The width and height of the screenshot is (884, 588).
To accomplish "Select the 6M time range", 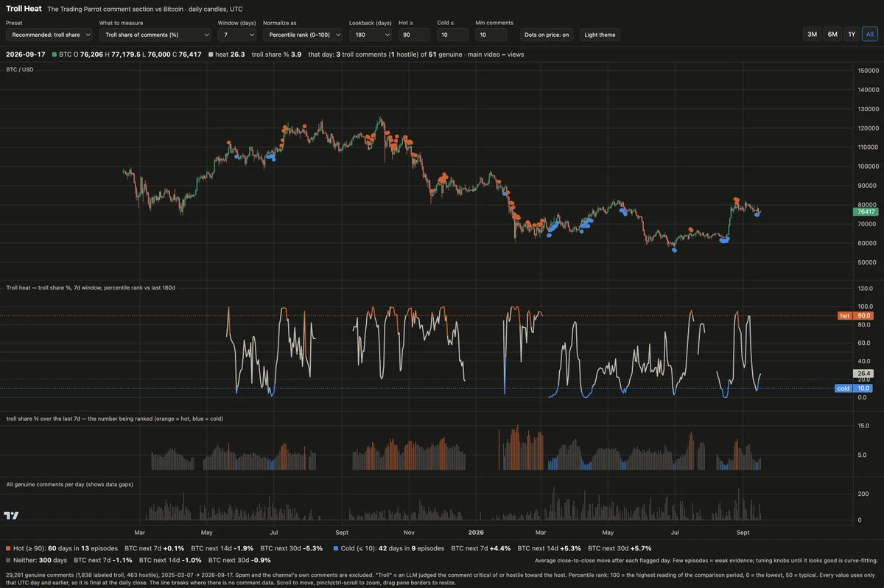I will click(832, 35).
